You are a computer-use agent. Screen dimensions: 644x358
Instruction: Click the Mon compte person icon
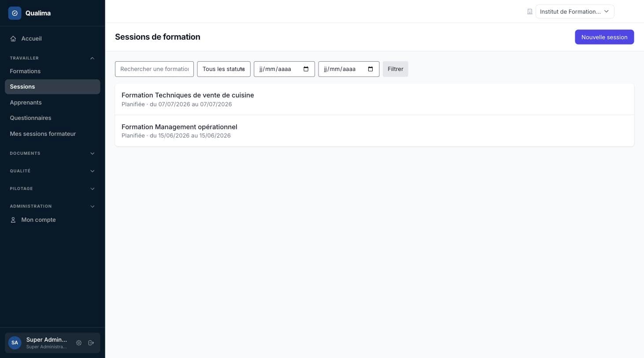pyautogui.click(x=13, y=220)
